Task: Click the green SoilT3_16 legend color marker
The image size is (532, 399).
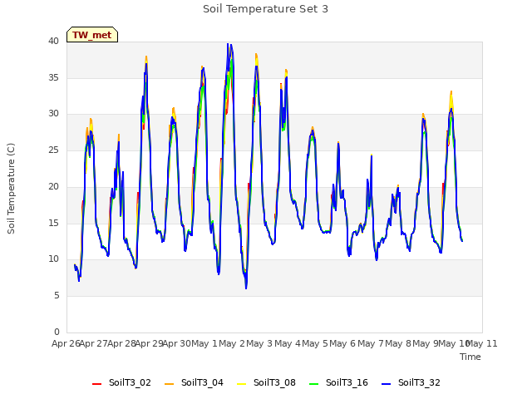Action: (314, 384)
